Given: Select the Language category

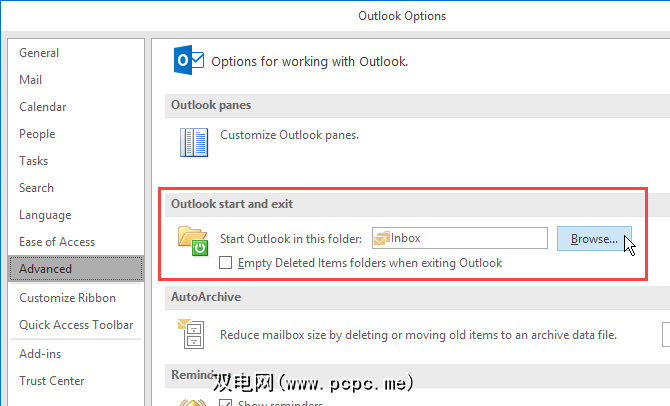Looking at the screenshot, I should tap(45, 215).
